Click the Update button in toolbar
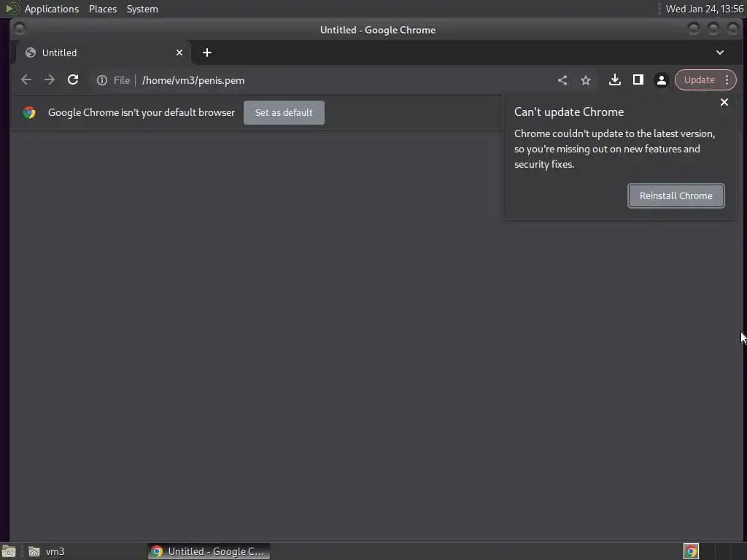Viewport: 747px width, 560px height. pyautogui.click(x=699, y=80)
